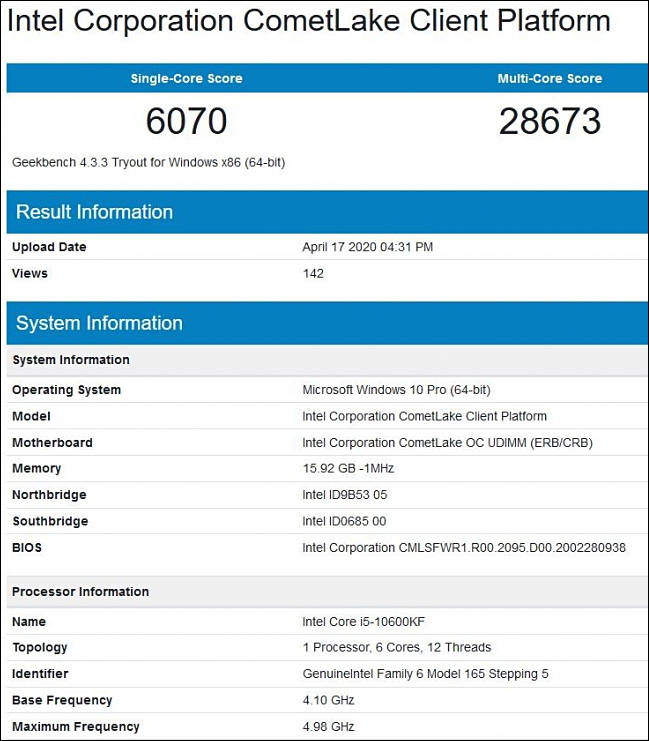Select the 'Identifier' row label
Image resolution: width=649 pixels, height=741 pixels.
pyautogui.click(x=40, y=674)
